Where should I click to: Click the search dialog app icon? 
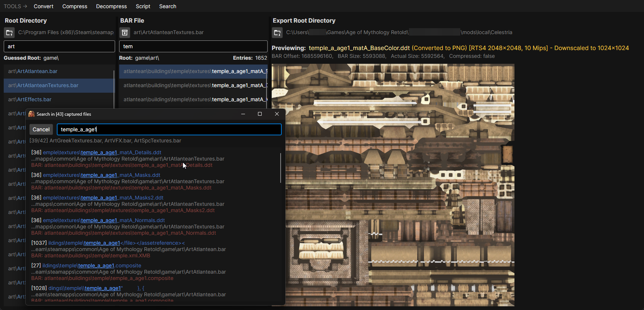pos(32,114)
